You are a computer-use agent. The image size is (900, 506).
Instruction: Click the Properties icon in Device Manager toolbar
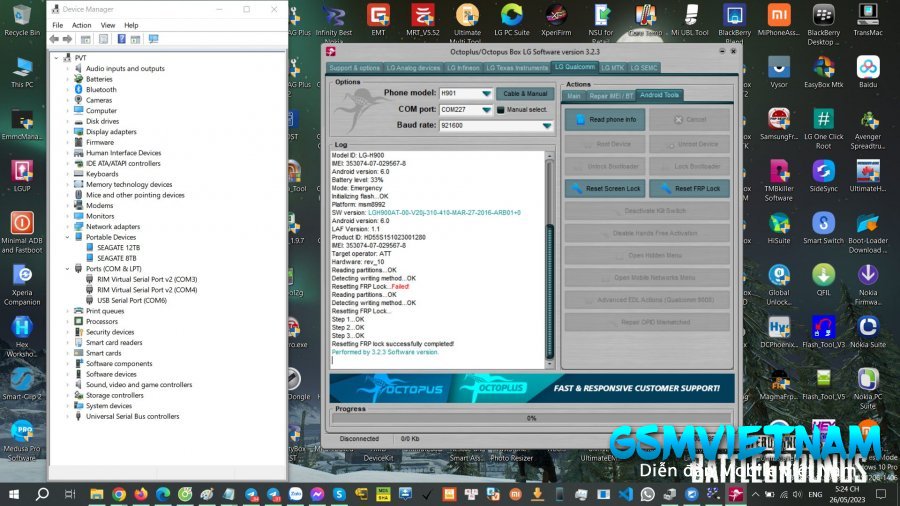click(103, 39)
